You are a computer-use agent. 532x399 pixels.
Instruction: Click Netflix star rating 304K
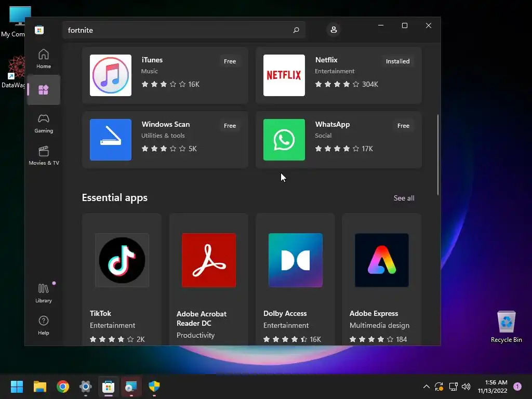(x=347, y=84)
